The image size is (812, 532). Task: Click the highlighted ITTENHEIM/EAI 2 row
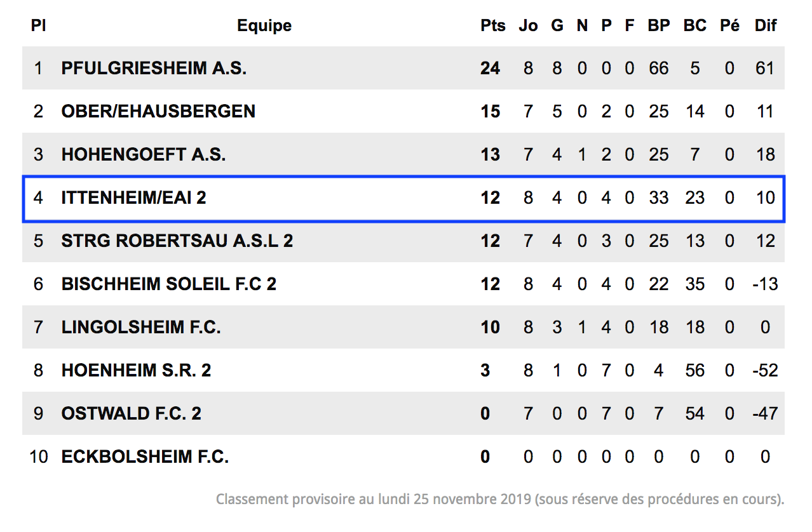pyautogui.click(x=403, y=198)
